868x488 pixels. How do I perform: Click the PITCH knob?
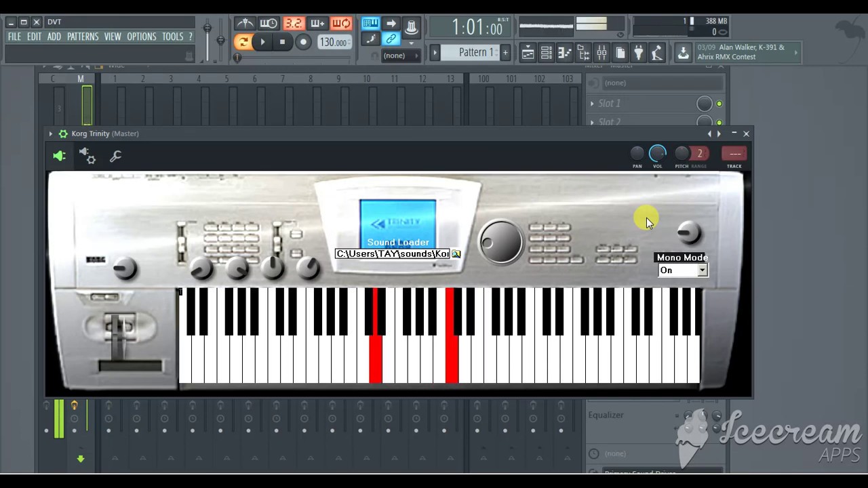682,154
